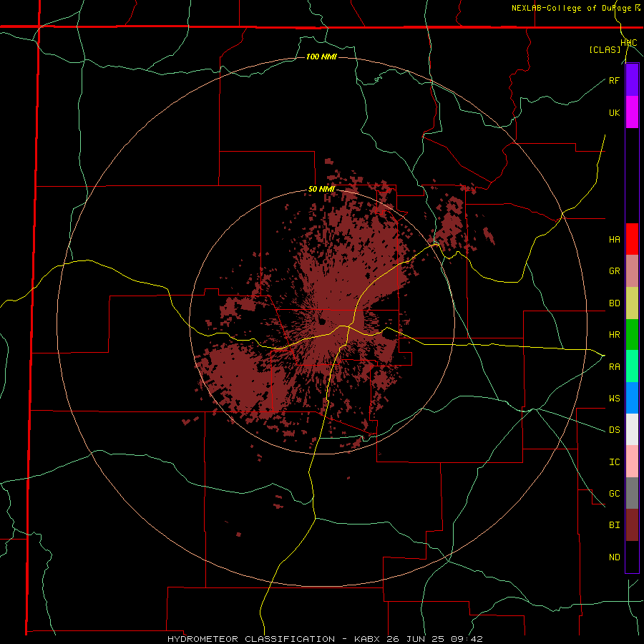Click the RF legend label

(x=614, y=80)
